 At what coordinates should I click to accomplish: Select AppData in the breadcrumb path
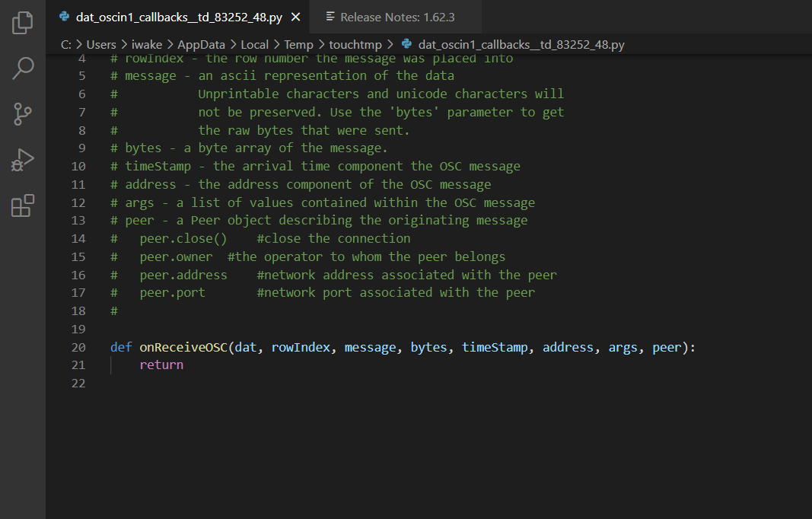201,44
